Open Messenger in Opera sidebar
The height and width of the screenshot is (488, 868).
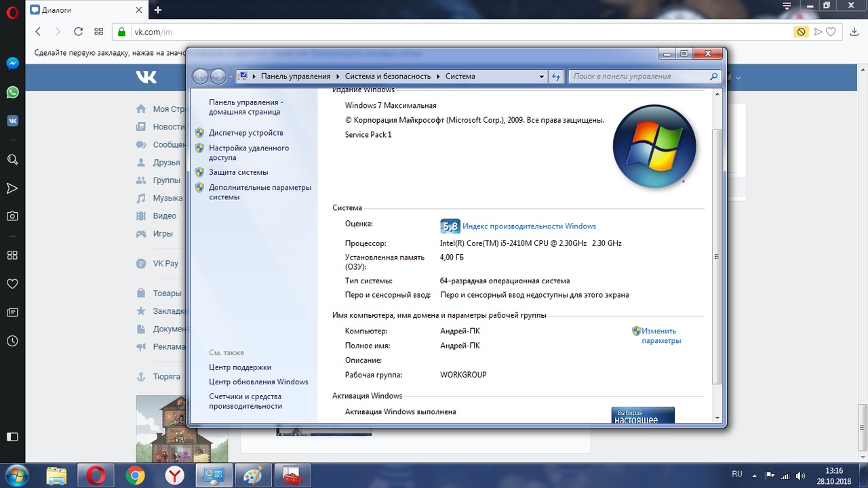tap(12, 63)
